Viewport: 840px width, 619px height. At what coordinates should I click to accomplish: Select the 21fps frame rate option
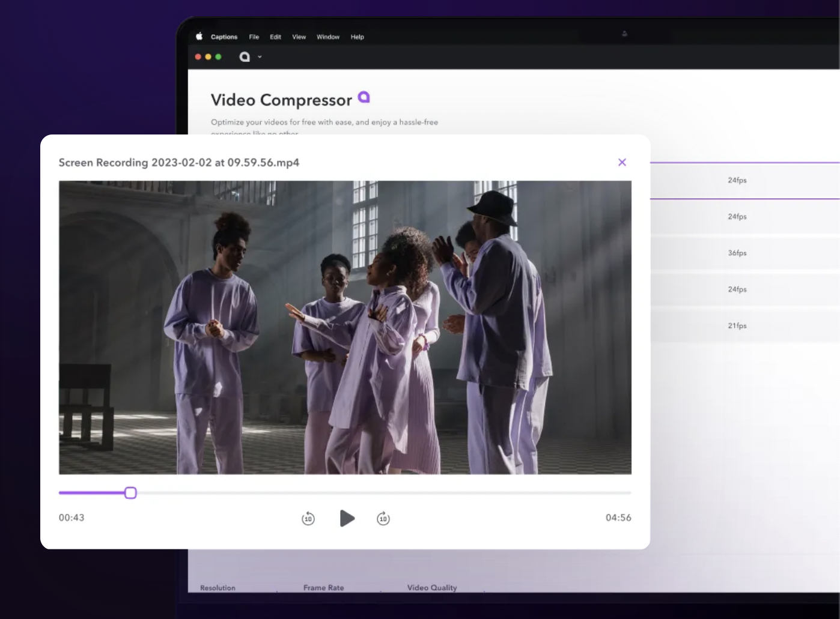(x=737, y=325)
